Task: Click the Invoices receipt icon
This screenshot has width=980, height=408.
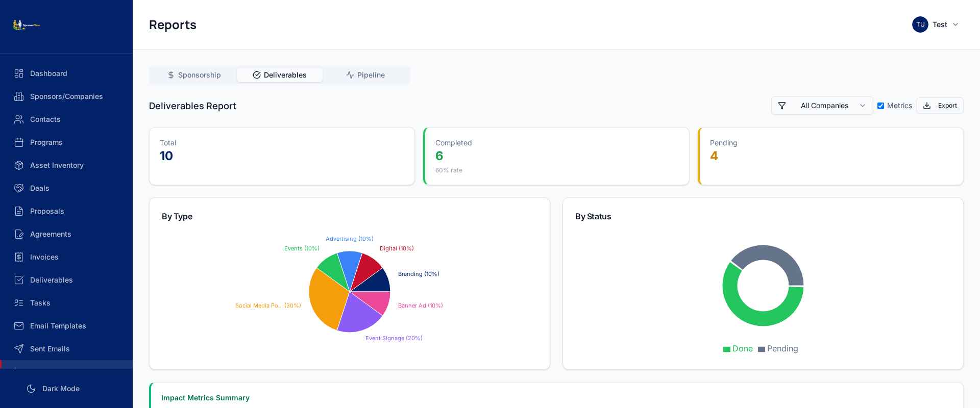Action: pyautogui.click(x=19, y=257)
